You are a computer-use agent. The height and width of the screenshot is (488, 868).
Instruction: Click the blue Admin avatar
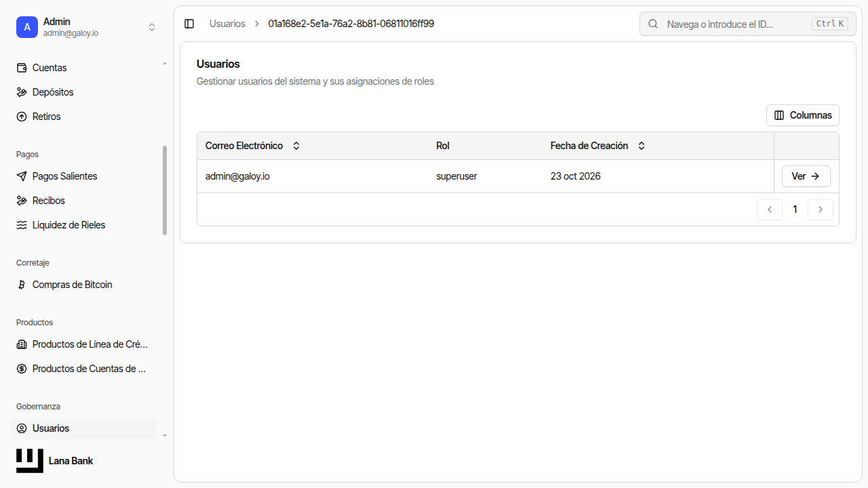27,27
